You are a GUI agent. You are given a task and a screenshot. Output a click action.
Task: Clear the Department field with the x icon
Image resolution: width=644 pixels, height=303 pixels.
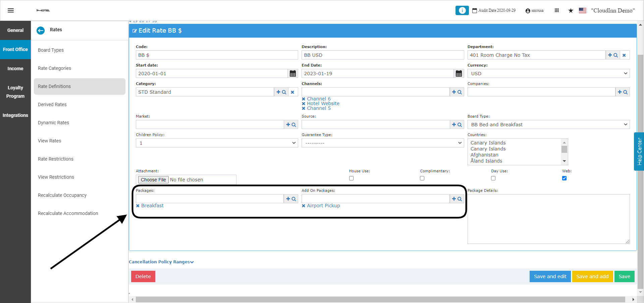tap(624, 55)
